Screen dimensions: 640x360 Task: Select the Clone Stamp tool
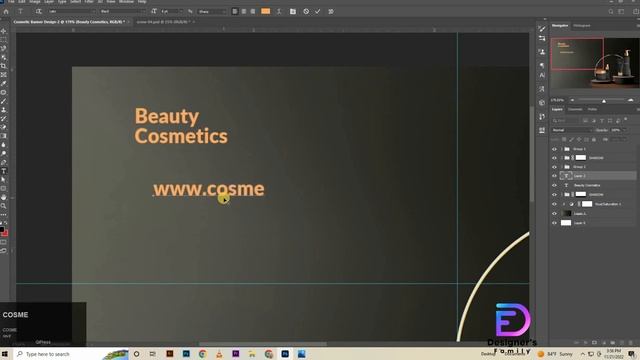click(3, 110)
